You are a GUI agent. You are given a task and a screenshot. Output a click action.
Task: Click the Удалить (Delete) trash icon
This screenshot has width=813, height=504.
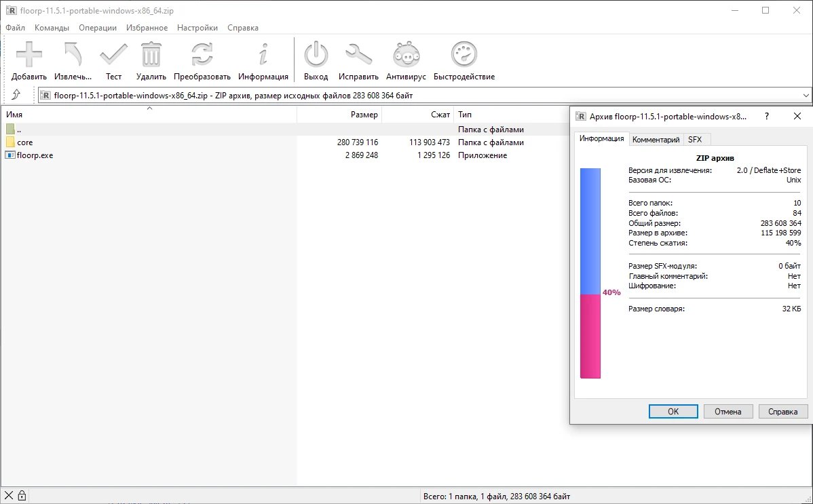pyautogui.click(x=151, y=60)
